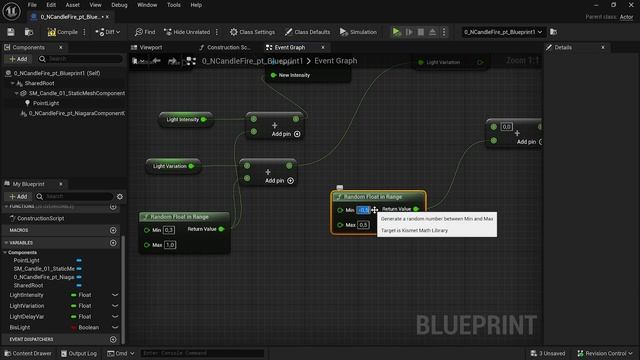
Task: Add a new component with Add button
Action: tap(18, 59)
